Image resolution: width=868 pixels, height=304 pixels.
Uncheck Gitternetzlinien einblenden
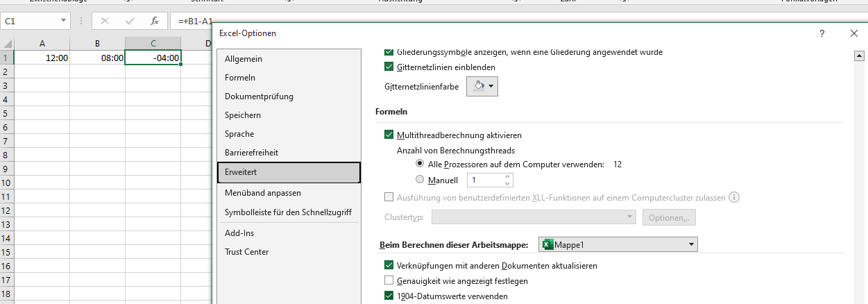point(389,67)
